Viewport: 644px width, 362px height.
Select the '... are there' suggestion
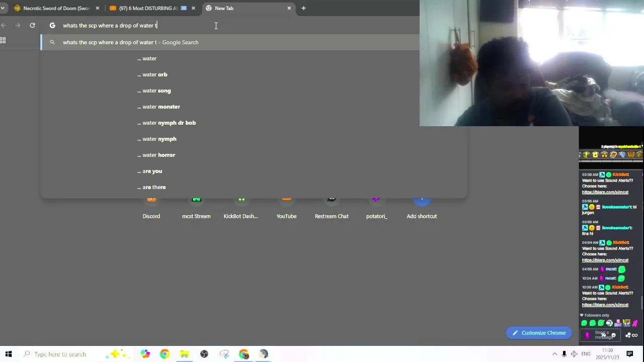(x=254, y=187)
